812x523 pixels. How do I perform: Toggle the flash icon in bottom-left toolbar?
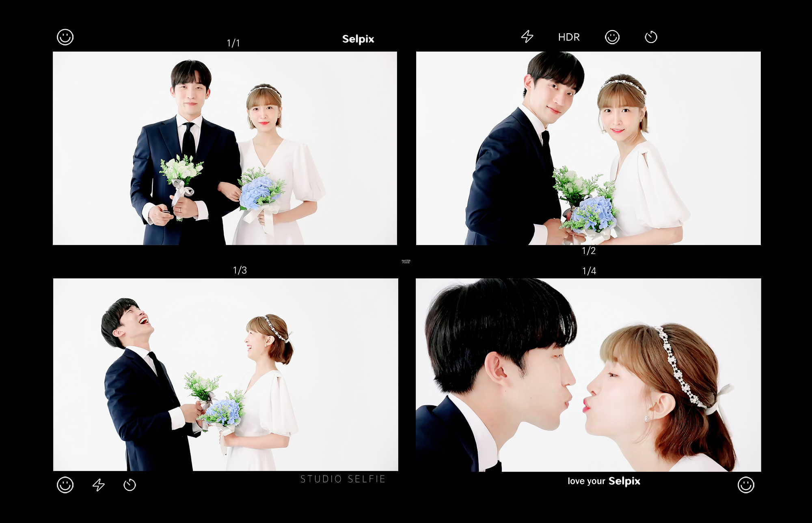99,485
